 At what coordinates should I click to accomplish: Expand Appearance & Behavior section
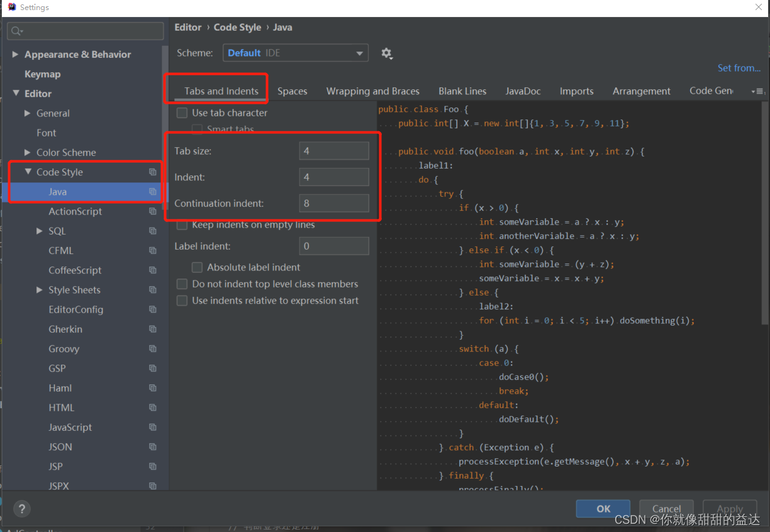click(x=15, y=55)
